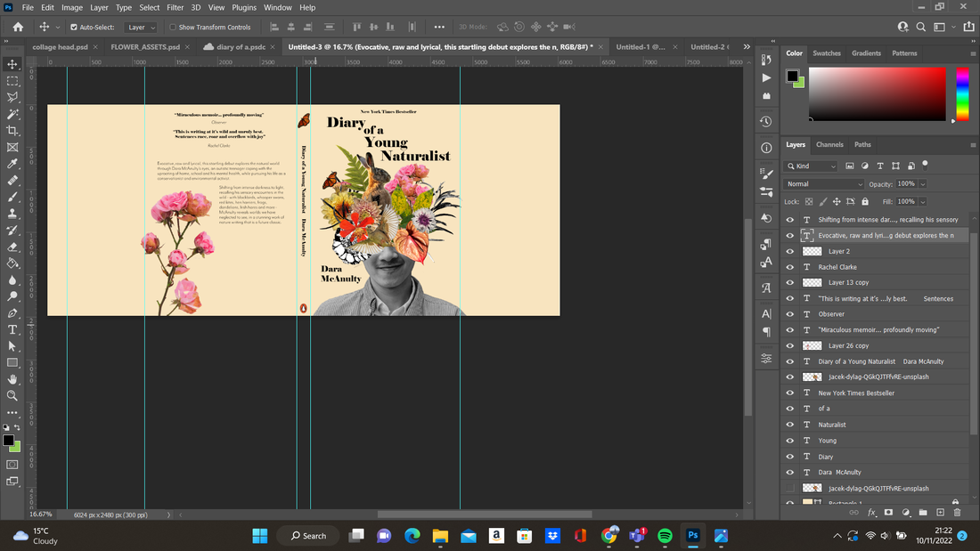Open the blend mode Normal dropdown

pyautogui.click(x=824, y=184)
